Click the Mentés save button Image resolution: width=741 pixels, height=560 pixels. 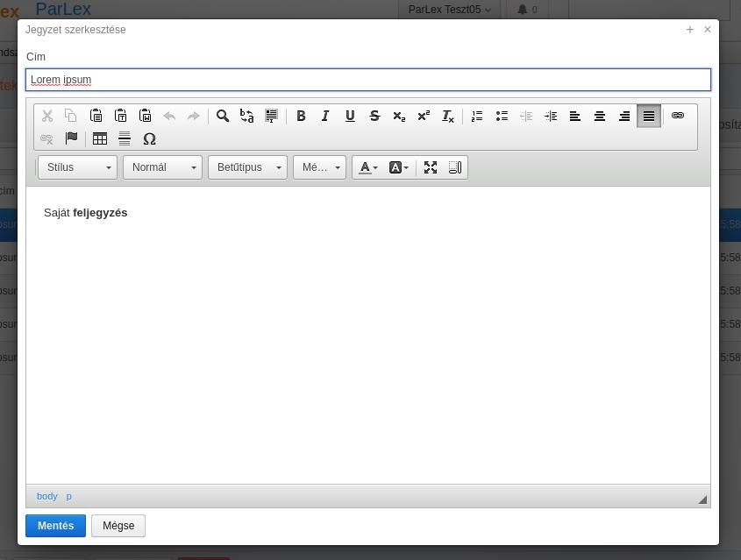click(x=56, y=526)
